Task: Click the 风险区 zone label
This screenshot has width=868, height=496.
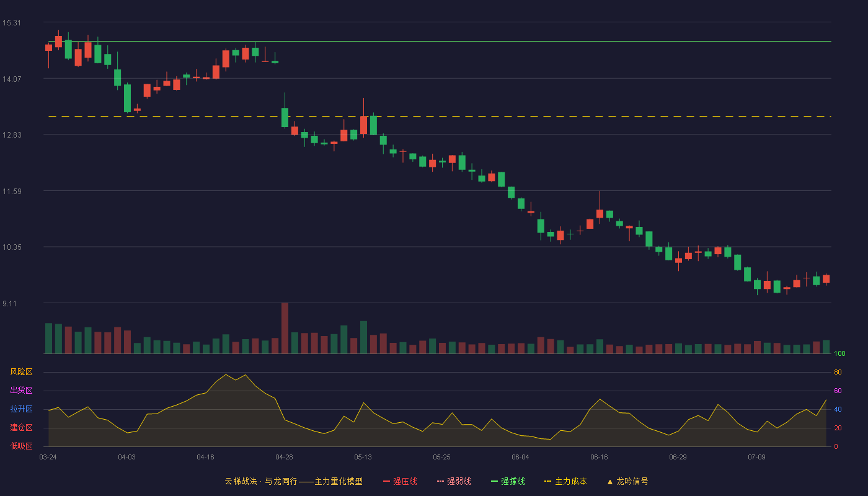Action: pos(21,372)
